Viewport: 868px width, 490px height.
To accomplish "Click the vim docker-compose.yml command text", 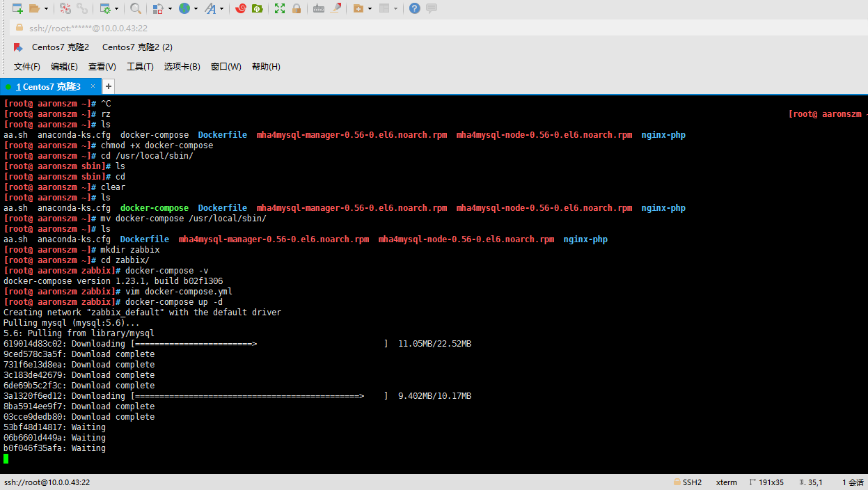I will click(179, 292).
